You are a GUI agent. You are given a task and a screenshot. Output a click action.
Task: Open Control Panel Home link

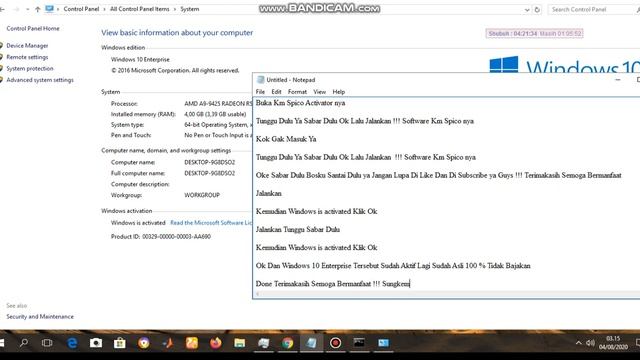point(33,29)
